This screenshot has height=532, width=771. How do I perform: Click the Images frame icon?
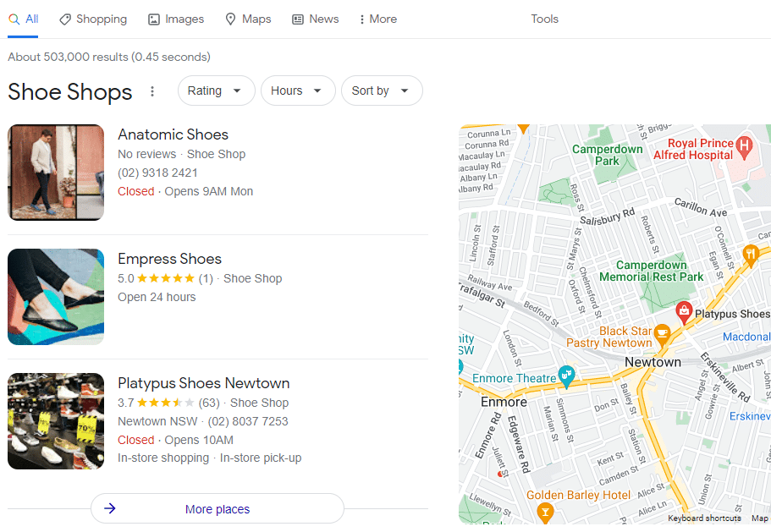[153, 18]
